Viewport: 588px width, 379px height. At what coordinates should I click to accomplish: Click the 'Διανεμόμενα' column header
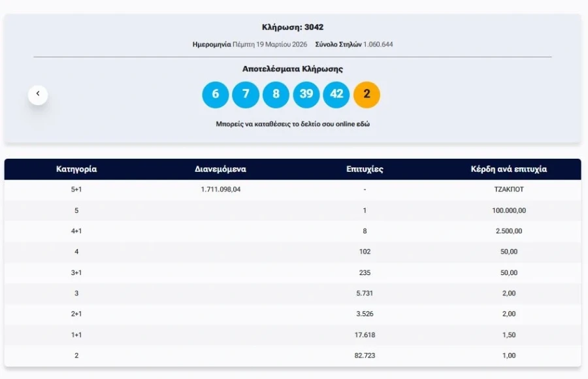coord(220,169)
